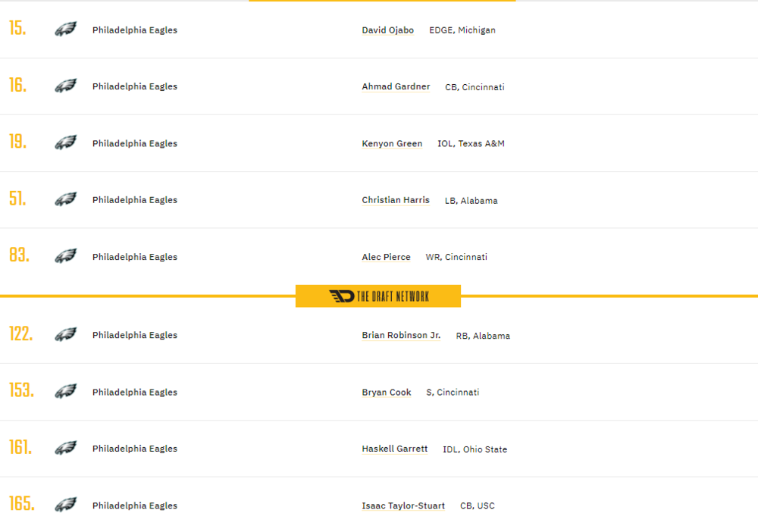This screenshot has height=532, width=758.
Task: Select the Kenyon Green player link
Action: point(392,143)
